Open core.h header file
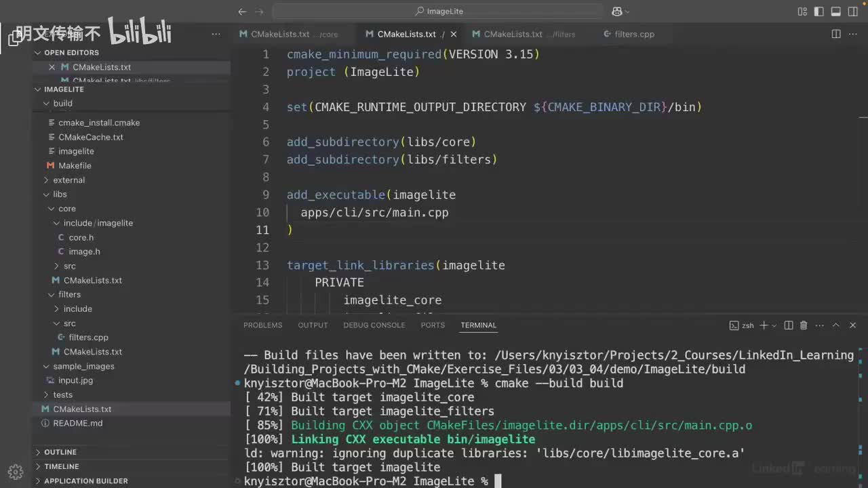The height and width of the screenshot is (488, 868). 81,237
